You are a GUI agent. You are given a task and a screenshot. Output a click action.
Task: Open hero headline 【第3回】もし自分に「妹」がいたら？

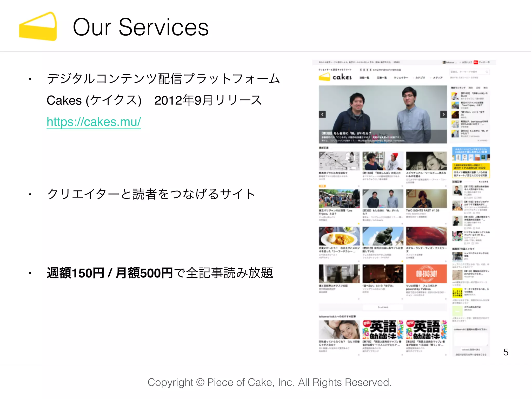[x=347, y=133]
